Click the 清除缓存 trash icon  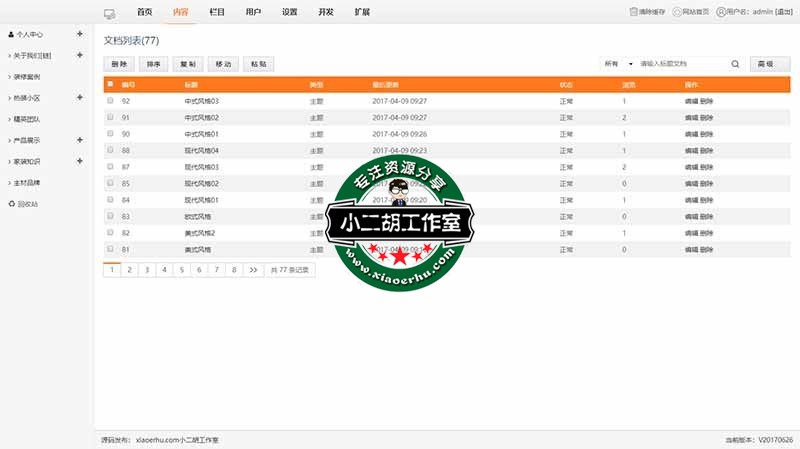pos(633,12)
